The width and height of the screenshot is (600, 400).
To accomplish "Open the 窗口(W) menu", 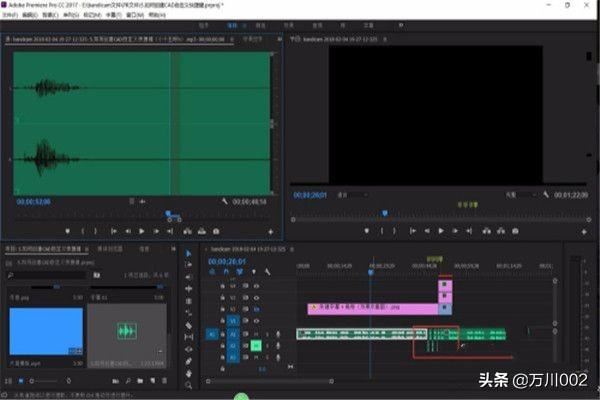I will pyautogui.click(x=135, y=15).
